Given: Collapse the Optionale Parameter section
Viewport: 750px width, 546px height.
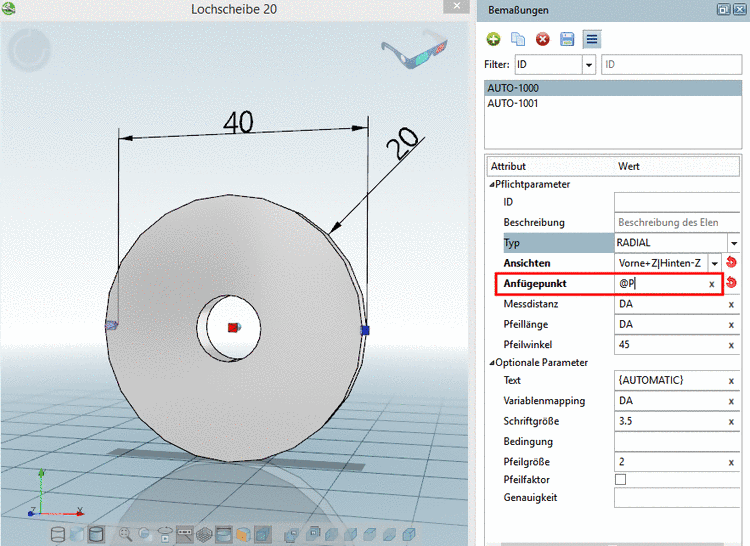Looking at the screenshot, I should click(491, 362).
